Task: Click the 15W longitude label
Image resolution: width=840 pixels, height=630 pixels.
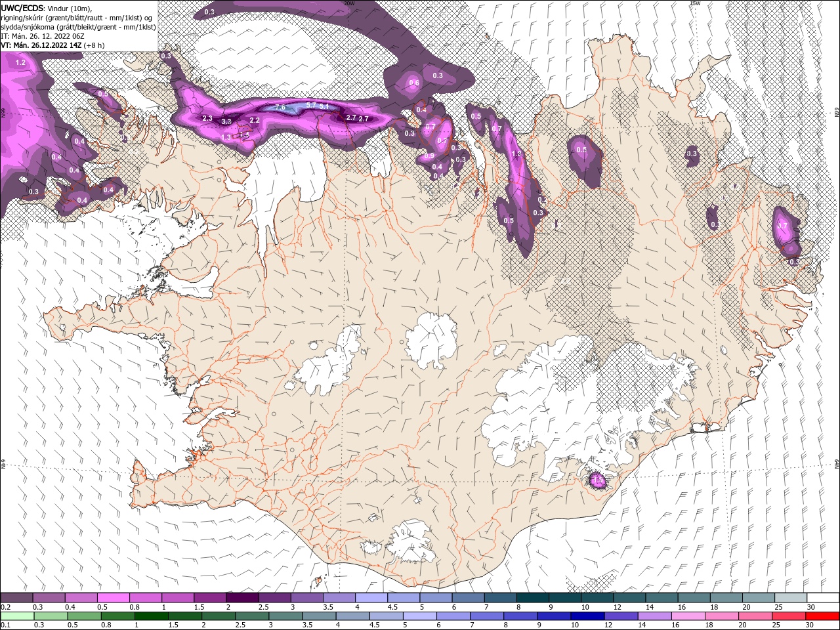Action: coord(695,3)
